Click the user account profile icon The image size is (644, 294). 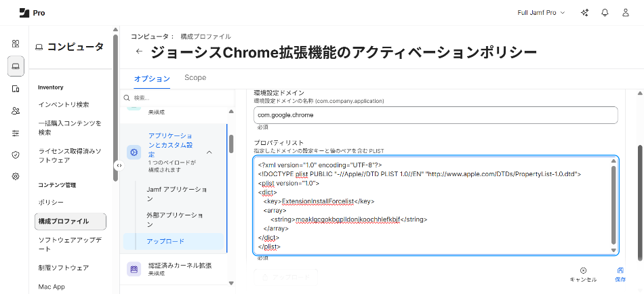tap(625, 13)
